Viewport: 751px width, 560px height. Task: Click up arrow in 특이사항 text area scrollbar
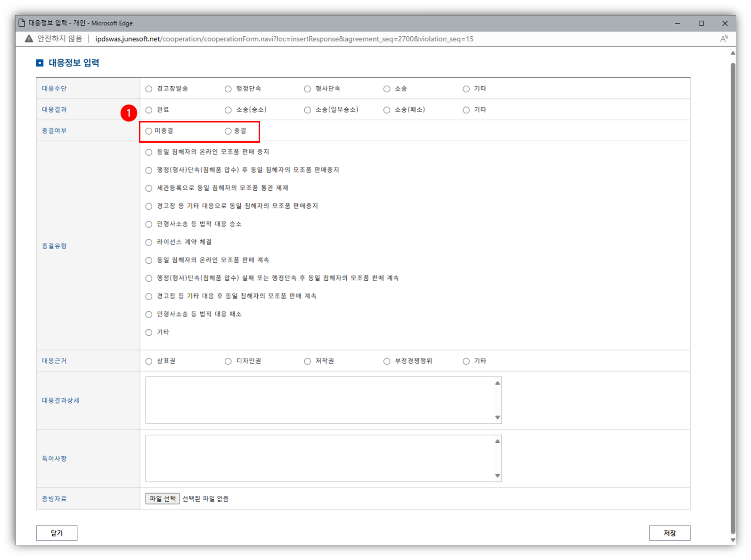tap(498, 441)
